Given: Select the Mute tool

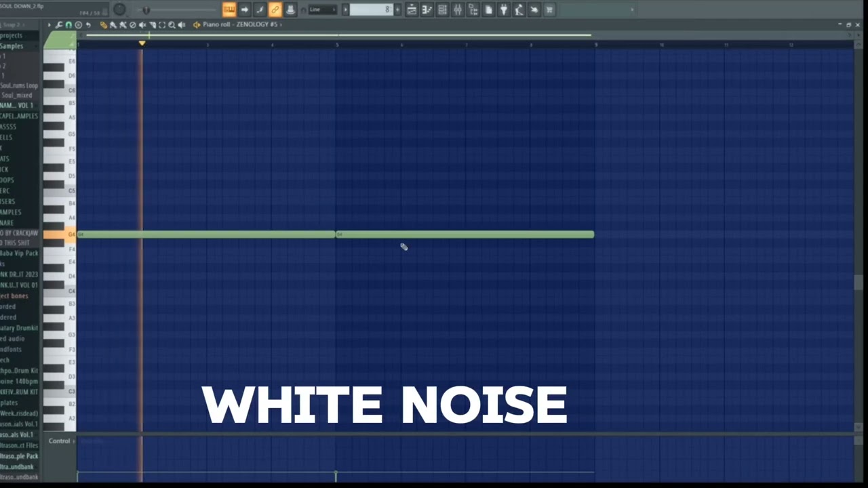Looking at the screenshot, I should (x=142, y=25).
